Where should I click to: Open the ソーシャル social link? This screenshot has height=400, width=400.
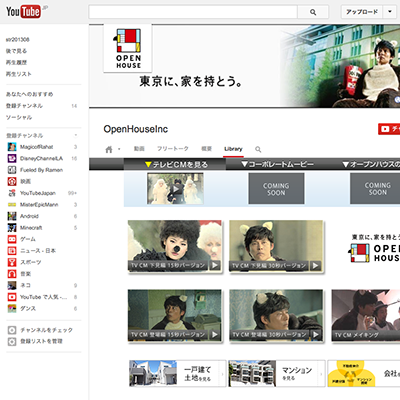point(19,117)
